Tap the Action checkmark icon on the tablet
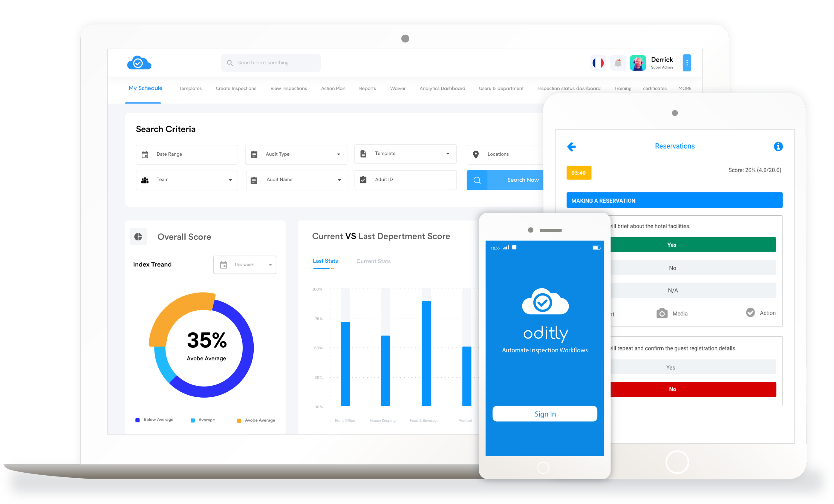Viewport: 834px width, 504px height. coord(750,312)
